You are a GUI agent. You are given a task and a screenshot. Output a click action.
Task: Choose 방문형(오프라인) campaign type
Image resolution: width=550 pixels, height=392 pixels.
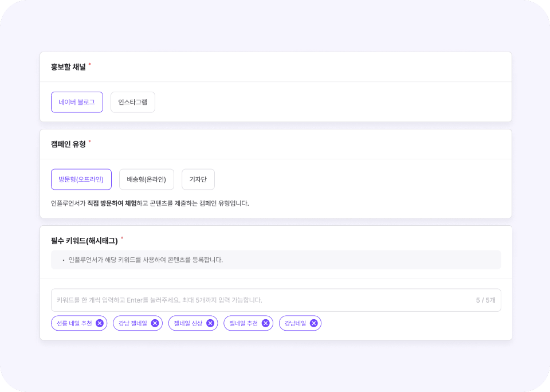[x=81, y=179]
